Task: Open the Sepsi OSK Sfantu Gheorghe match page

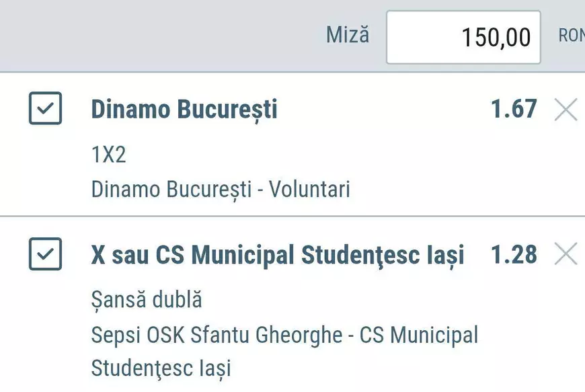Action: tap(285, 335)
